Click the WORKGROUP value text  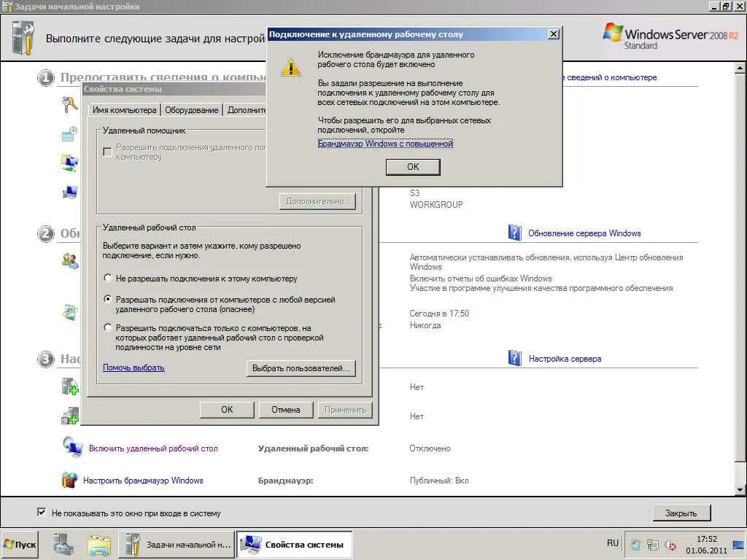click(436, 205)
